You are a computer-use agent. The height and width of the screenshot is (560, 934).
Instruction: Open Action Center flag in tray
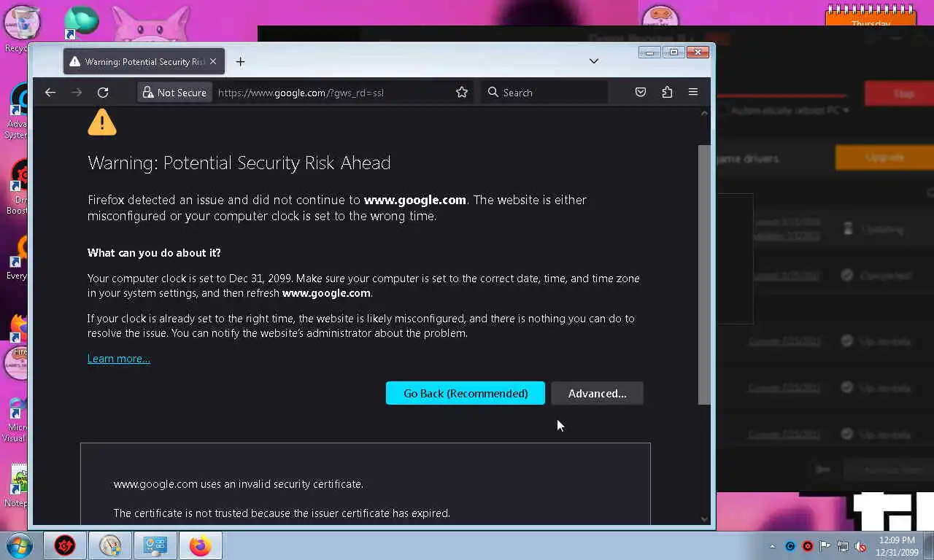pos(825,546)
